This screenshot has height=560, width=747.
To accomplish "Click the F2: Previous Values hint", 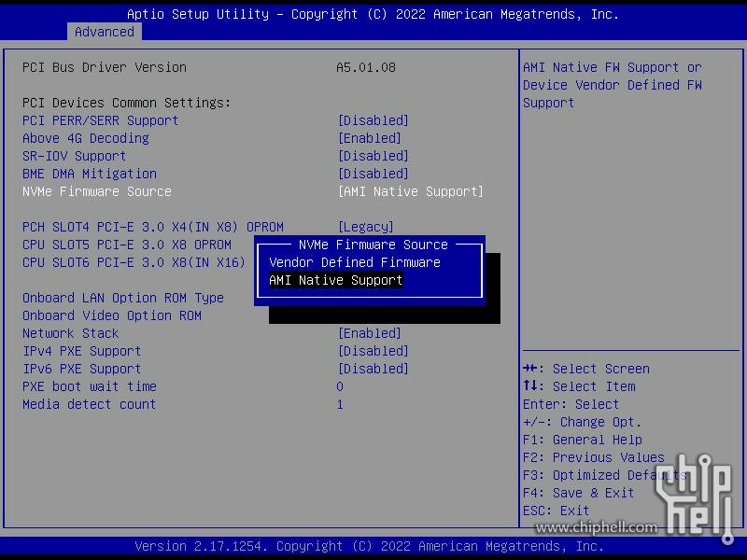I will click(x=594, y=457).
